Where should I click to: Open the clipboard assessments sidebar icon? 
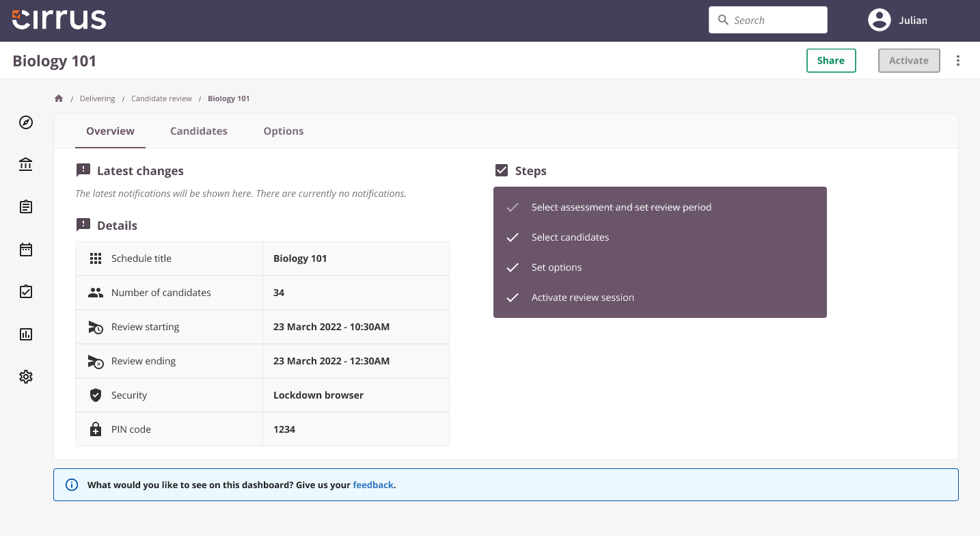click(x=26, y=206)
